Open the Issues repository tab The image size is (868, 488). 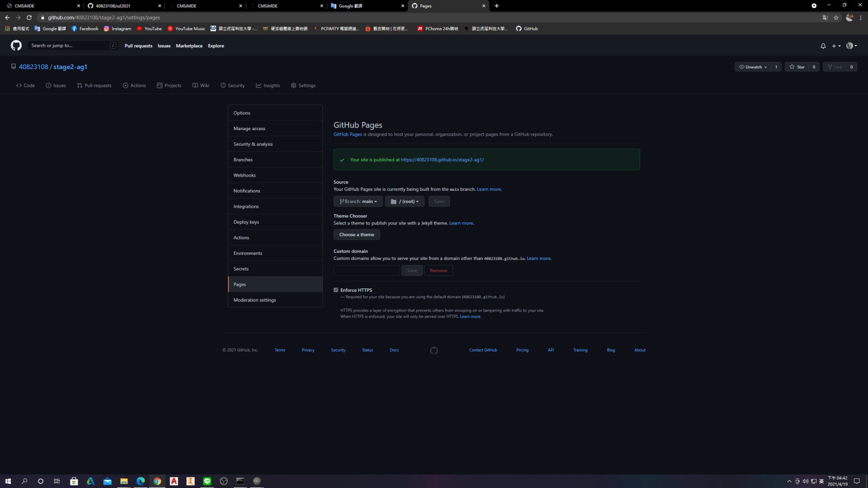(55, 85)
